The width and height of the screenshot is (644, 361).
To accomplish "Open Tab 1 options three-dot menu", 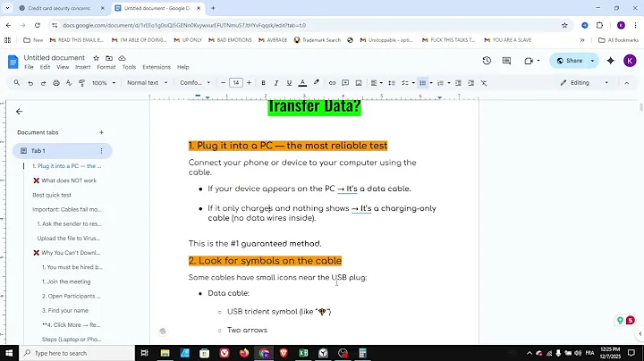I will coord(101,151).
